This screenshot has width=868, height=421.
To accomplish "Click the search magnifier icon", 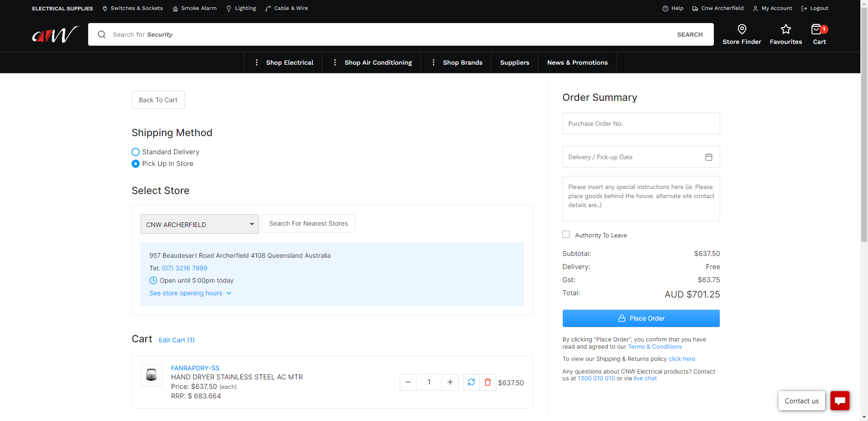I will tap(102, 34).
